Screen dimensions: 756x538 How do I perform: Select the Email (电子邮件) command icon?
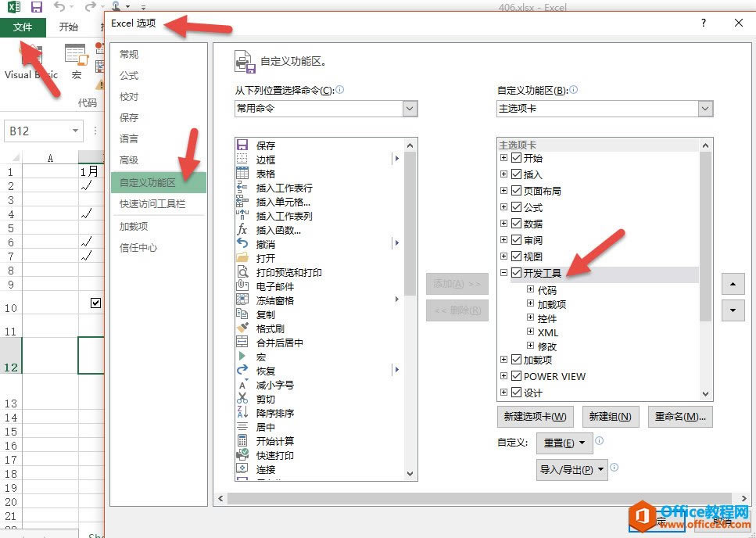[242, 286]
